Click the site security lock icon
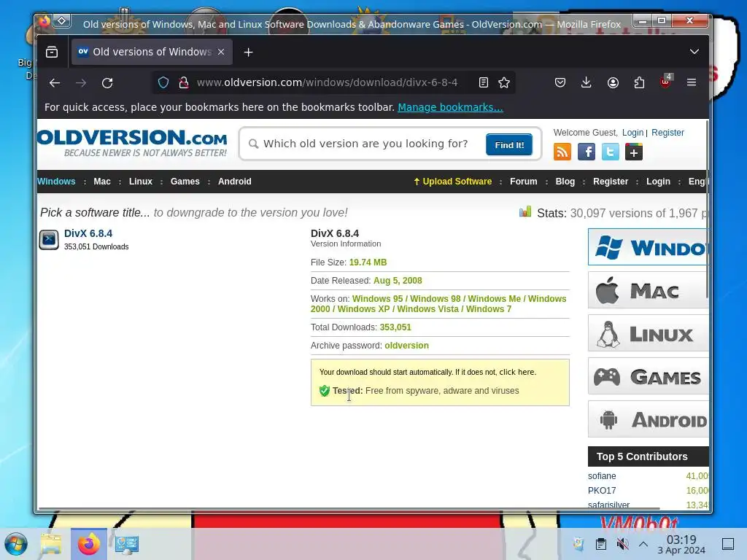This screenshot has height=560, width=747. coord(183,83)
